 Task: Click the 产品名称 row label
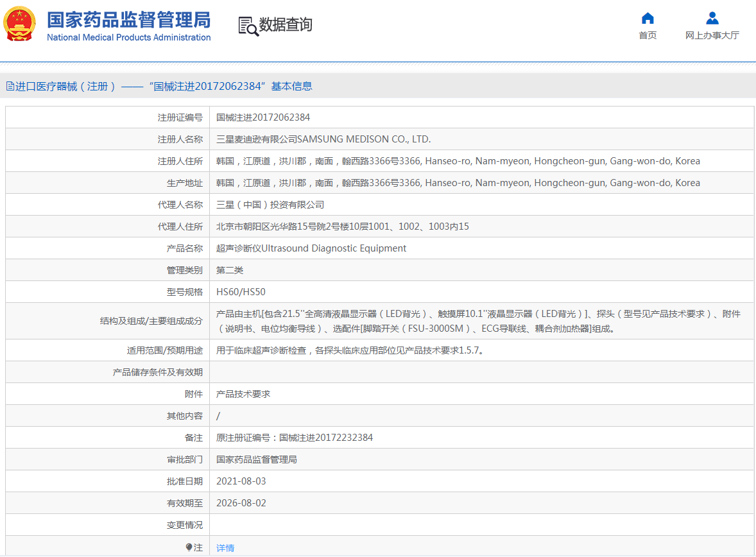(x=185, y=248)
